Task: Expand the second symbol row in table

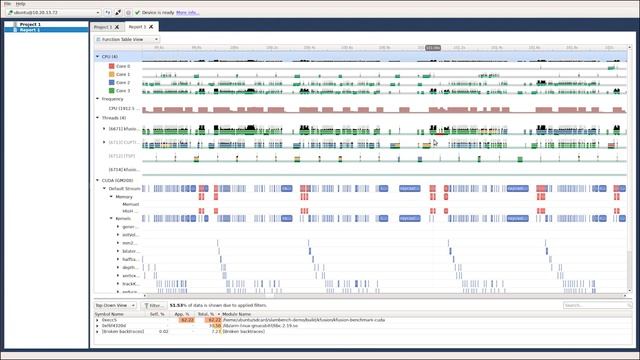Action: [97, 326]
